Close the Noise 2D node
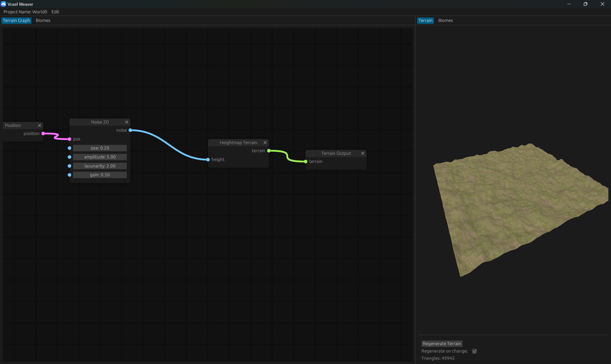This screenshot has width=611, height=364. click(127, 122)
